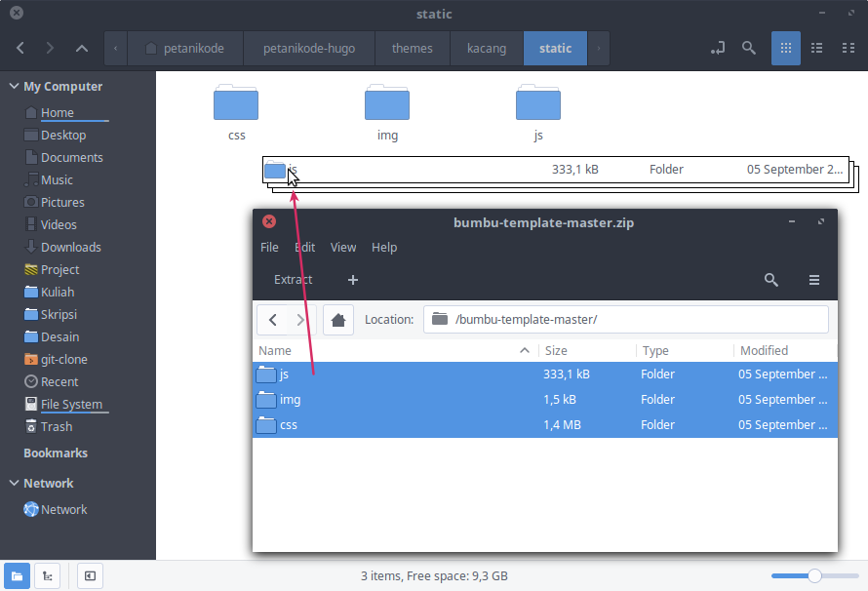This screenshot has height=591, width=868.
Task: Click the search icon in Nemo toolbar
Action: tap(748, 48)
